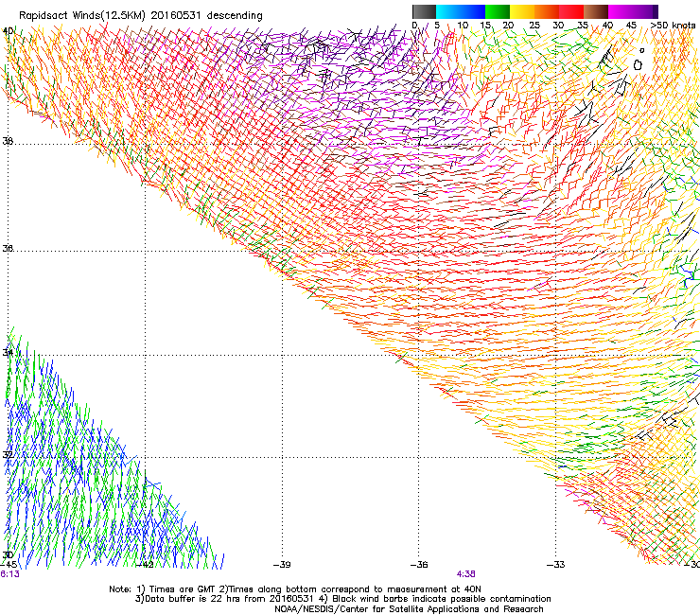Click the longitude label '-39' on the bottom axis
Viewport: 700px width, 615px height.
[x=282, y=565]
